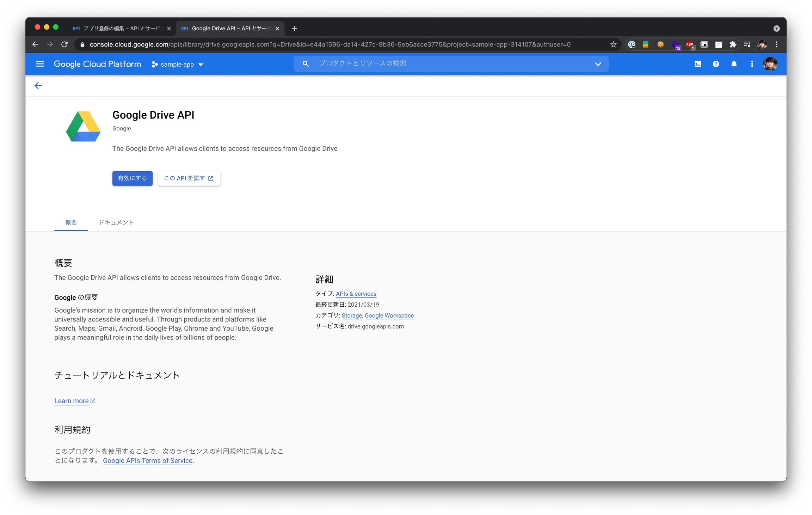The image size is (812, 515).
Task: Open AdBlock Plus extension icon
Action: point(690,44)
